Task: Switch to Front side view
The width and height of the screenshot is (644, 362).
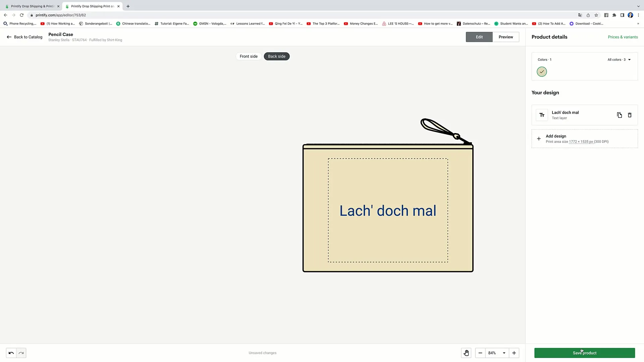Action: pos(249,56)
